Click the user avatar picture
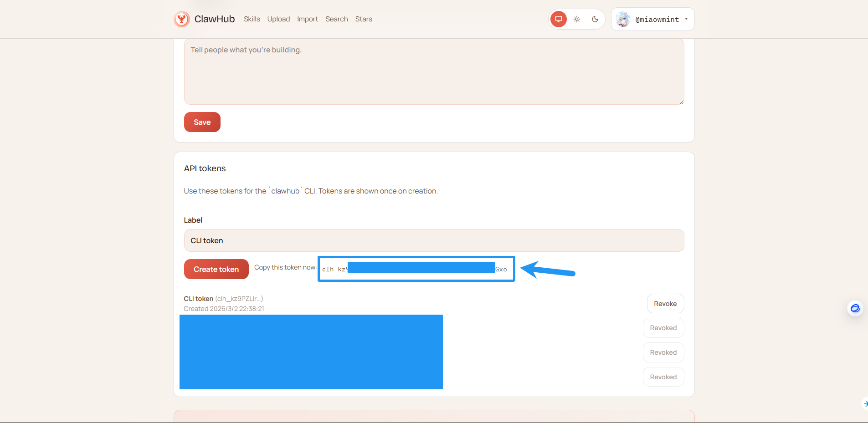 [623, 19]
